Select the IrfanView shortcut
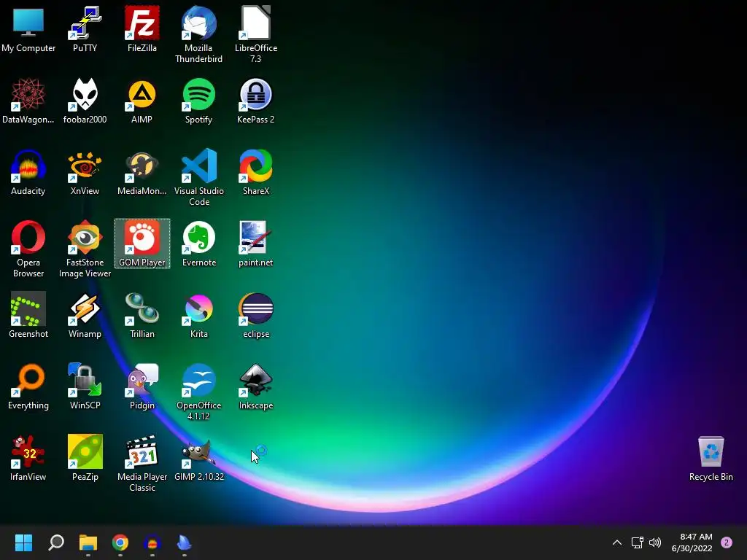 [28, 458]
